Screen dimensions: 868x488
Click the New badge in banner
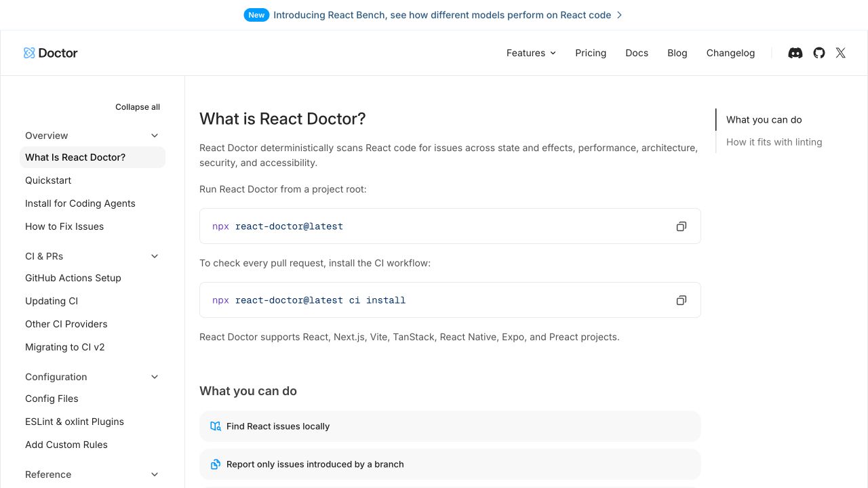[x=256, y=15]
